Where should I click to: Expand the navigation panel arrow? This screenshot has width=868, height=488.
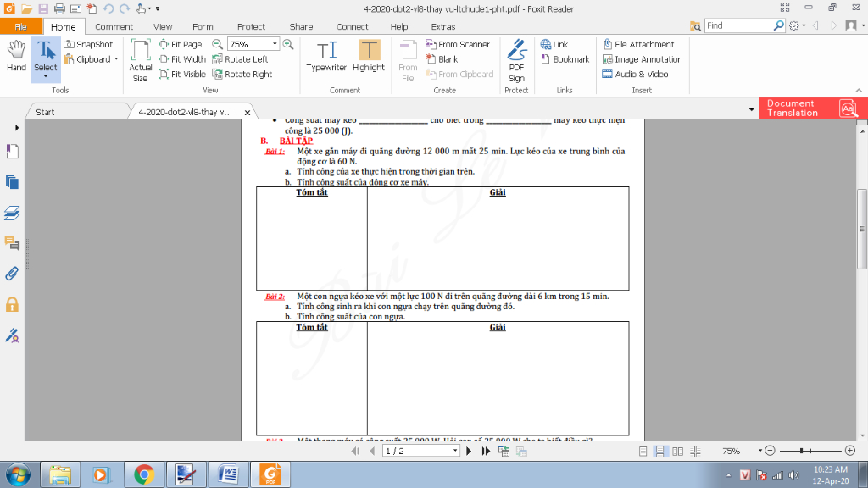coord(17,128)
